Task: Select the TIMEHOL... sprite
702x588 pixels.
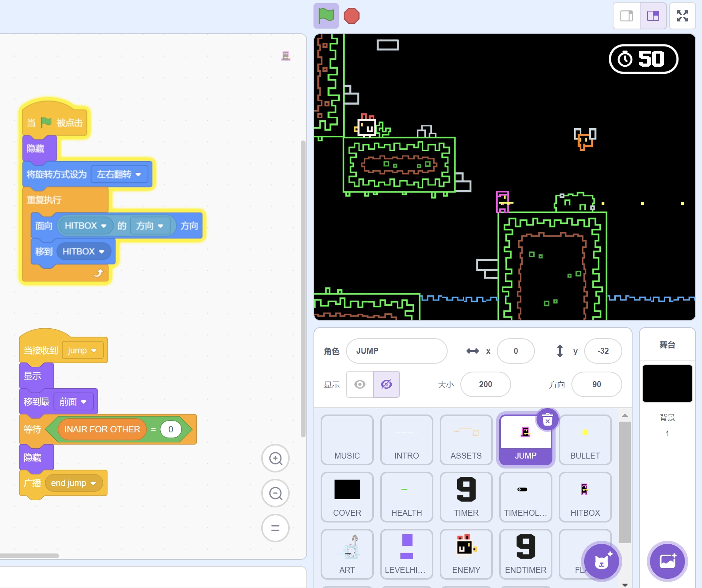Action: (x=526, y=497)
